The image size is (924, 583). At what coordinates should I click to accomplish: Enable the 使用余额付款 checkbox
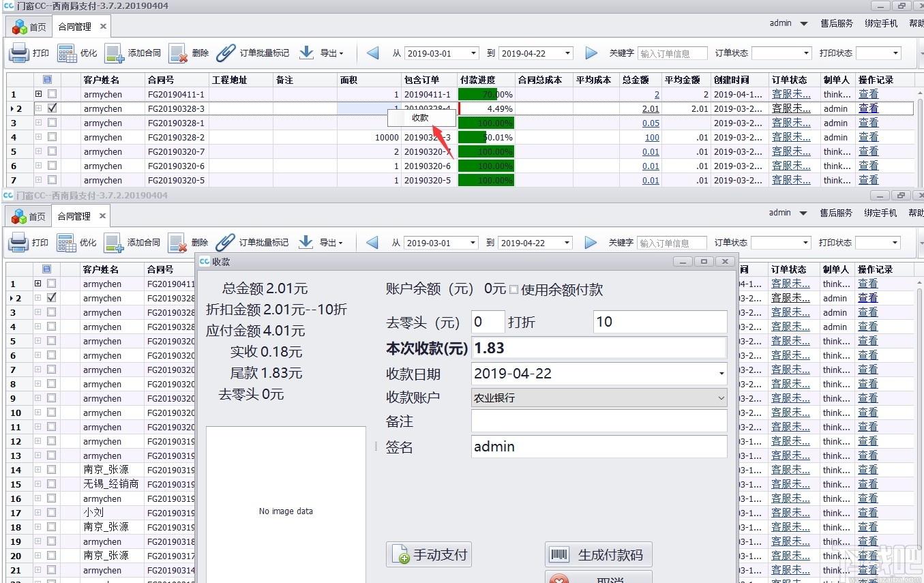click(x=514, y=289)
